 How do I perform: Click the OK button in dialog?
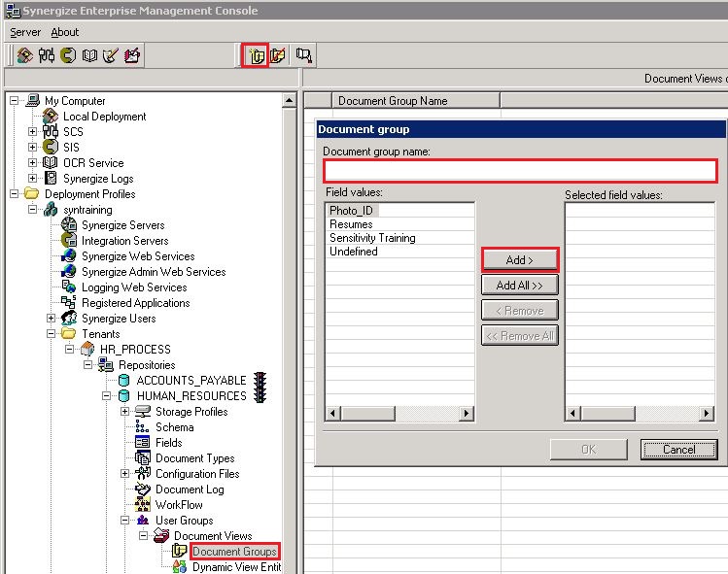tap(589, 449)
